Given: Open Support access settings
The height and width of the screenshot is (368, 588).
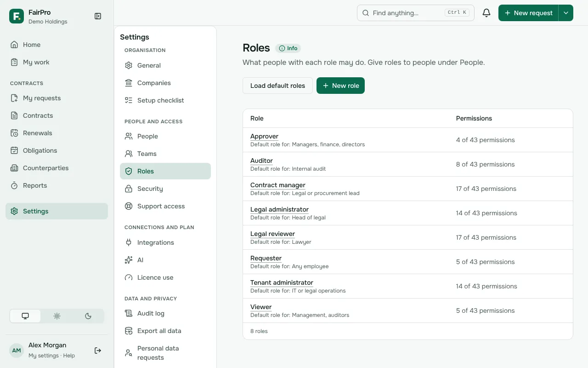Looking at the screenshot, I should 165,206.
